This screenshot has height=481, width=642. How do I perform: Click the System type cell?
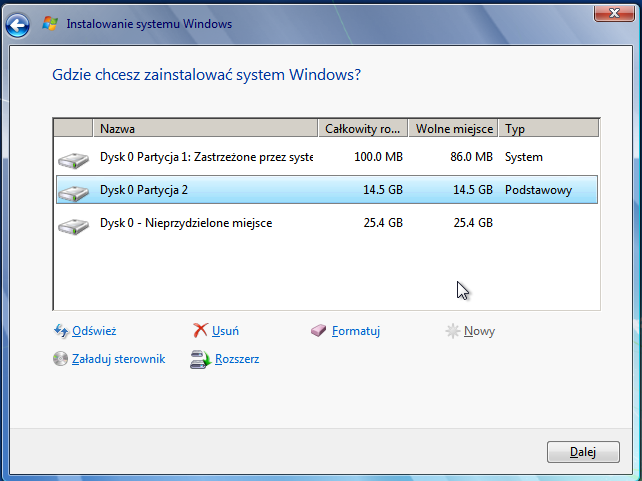click(524, 157)
